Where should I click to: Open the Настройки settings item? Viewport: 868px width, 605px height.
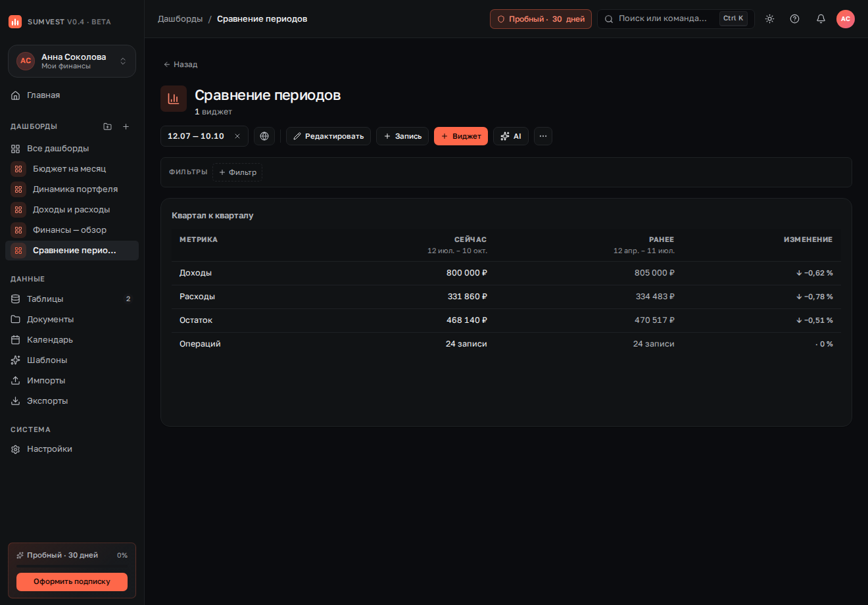72,449
